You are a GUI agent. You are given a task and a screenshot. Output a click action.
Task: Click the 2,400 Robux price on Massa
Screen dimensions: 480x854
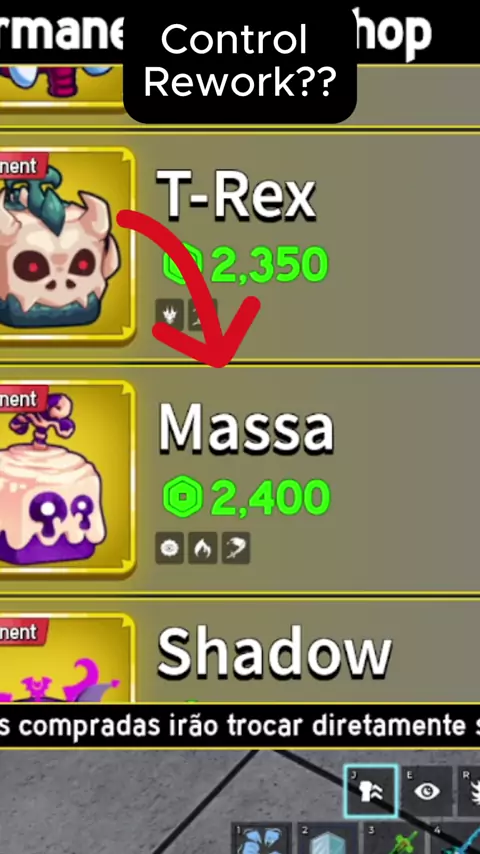click(246, 498)
